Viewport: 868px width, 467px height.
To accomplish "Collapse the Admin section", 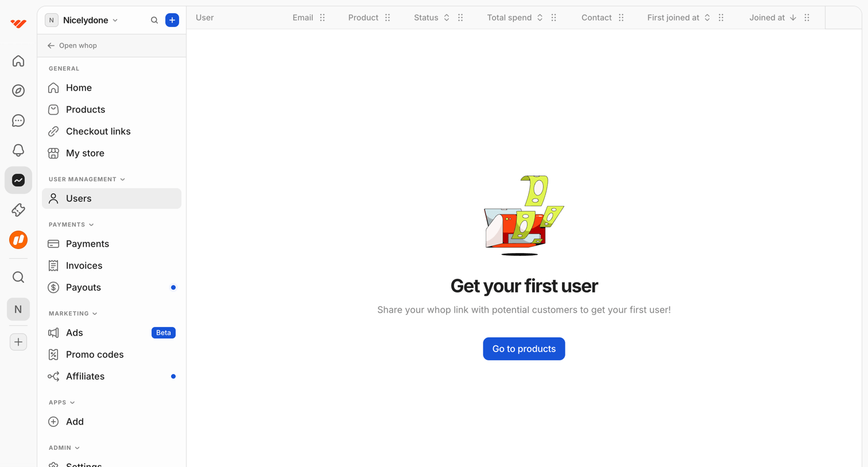I will pos(64,448).
